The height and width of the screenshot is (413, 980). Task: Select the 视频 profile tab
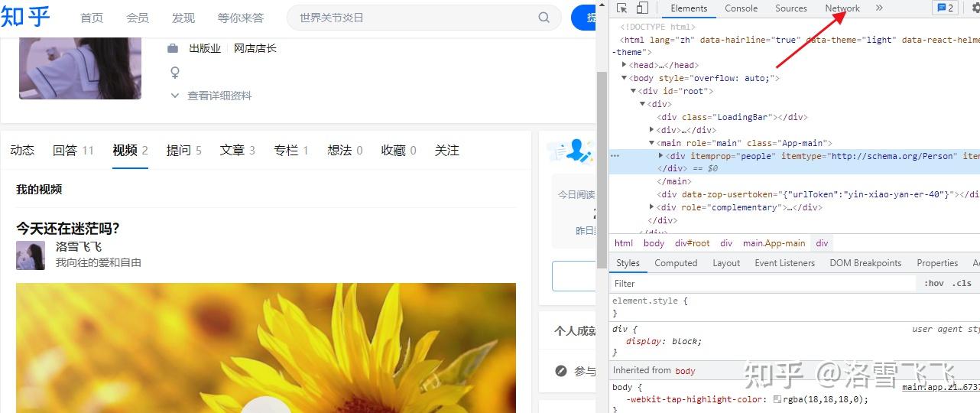pos(130,151)
